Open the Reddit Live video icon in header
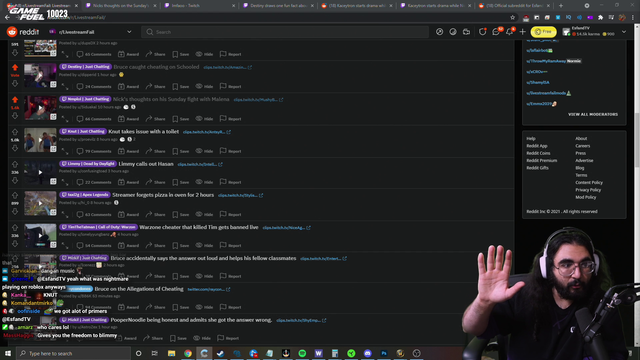 [x=466, y=32]
